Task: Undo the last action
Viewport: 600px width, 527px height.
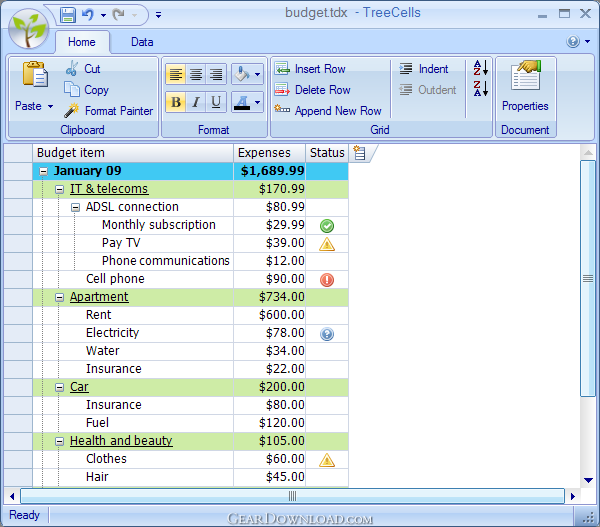Action: pyautogui.click(x=88, y=15)
